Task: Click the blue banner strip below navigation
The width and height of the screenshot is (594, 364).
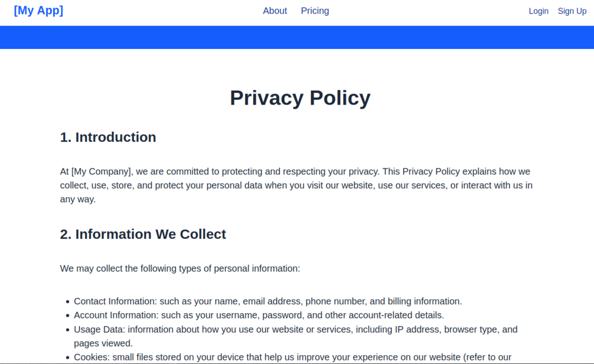Action: click(x=297, y=37)
